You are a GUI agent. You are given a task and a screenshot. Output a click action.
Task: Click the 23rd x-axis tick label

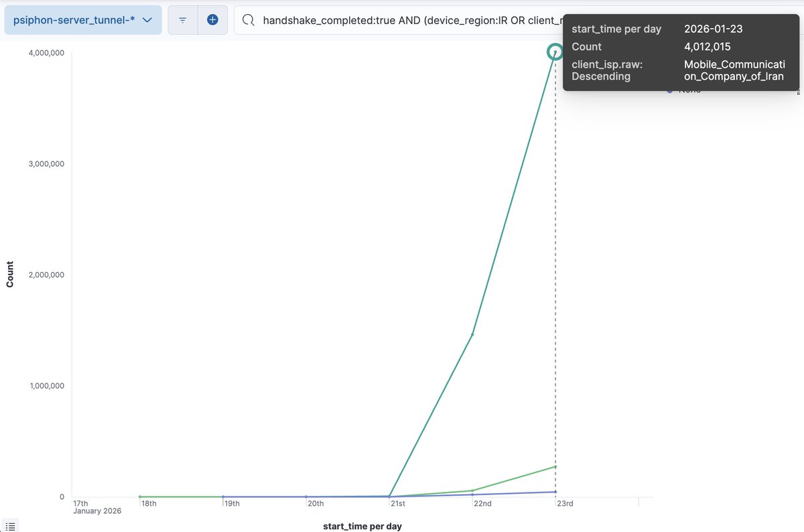[x=565, y=503]
